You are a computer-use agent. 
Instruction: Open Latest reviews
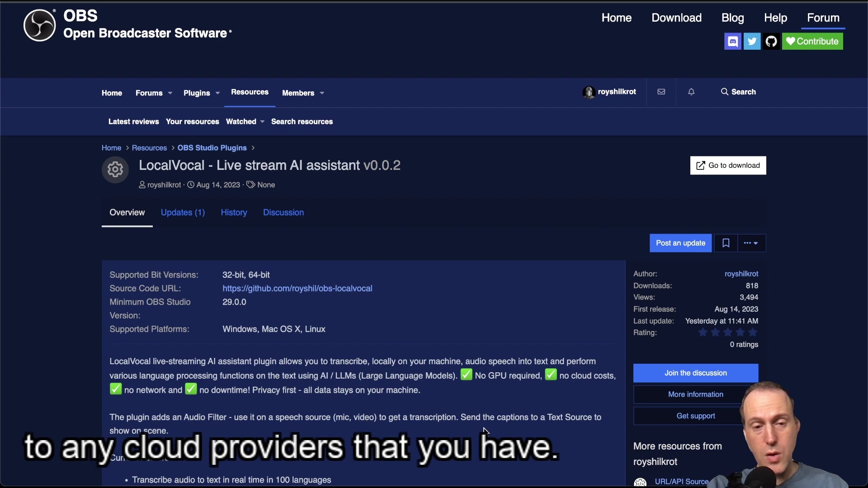pyautogui.click(x=133, y=122)
